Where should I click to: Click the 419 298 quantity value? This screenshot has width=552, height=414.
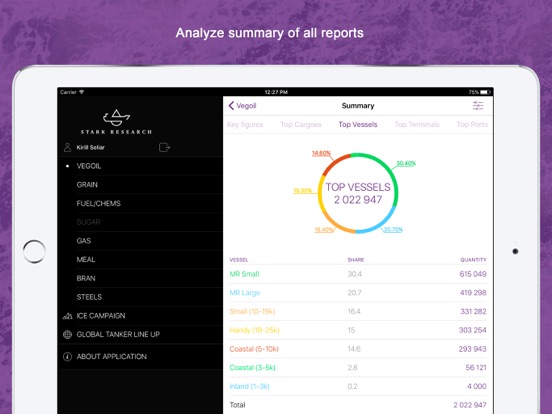[473, 293]
